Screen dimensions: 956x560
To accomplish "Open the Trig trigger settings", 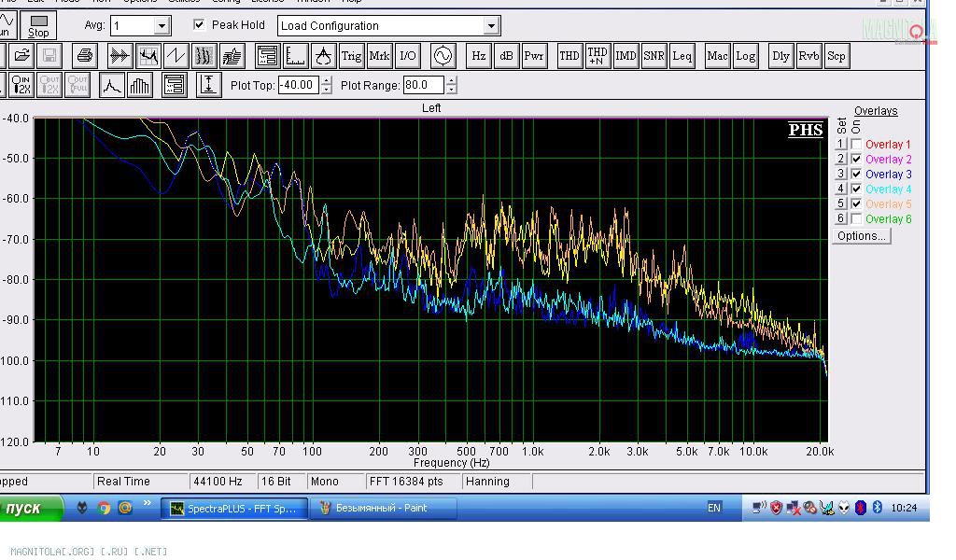I will [x=351, y=56].
